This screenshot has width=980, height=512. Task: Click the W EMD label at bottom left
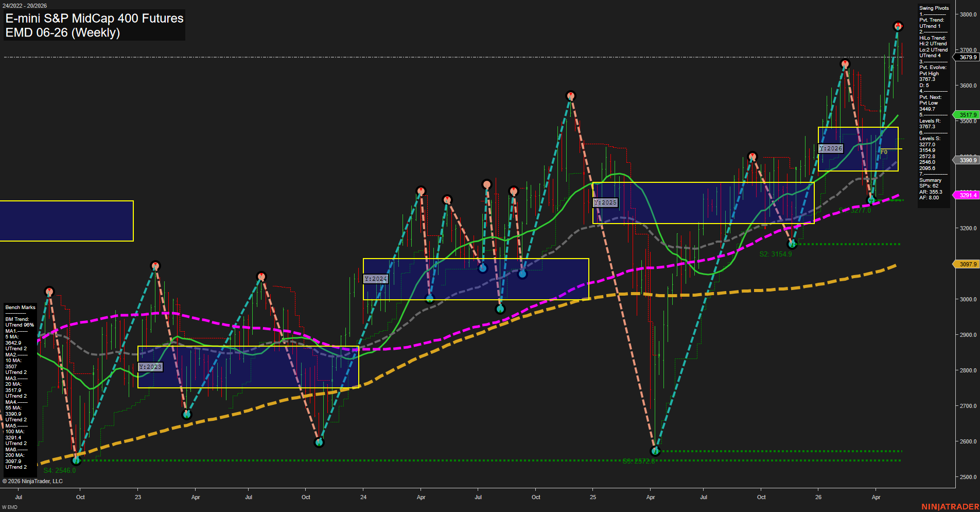coord(9,507)
